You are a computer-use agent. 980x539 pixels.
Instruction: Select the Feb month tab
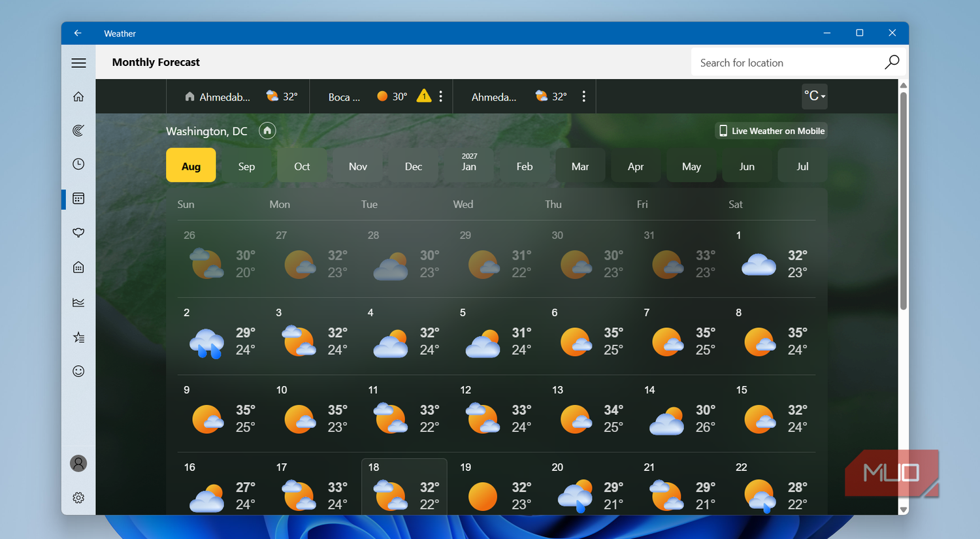coord(525,165)
